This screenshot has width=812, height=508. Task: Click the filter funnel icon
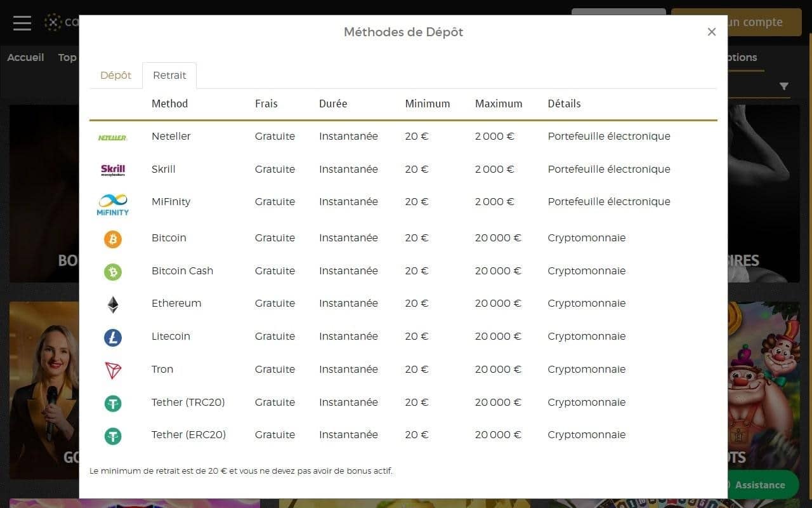[x=784, y=86]
